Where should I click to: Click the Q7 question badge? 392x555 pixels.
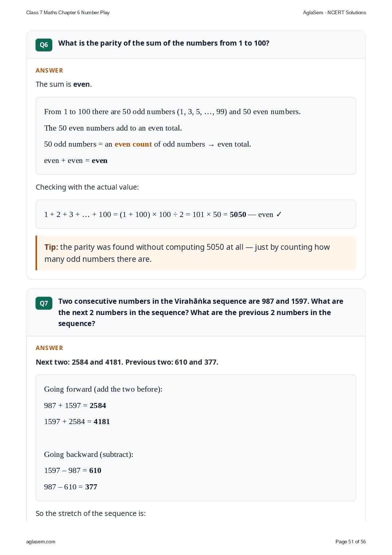coord(44,303)
